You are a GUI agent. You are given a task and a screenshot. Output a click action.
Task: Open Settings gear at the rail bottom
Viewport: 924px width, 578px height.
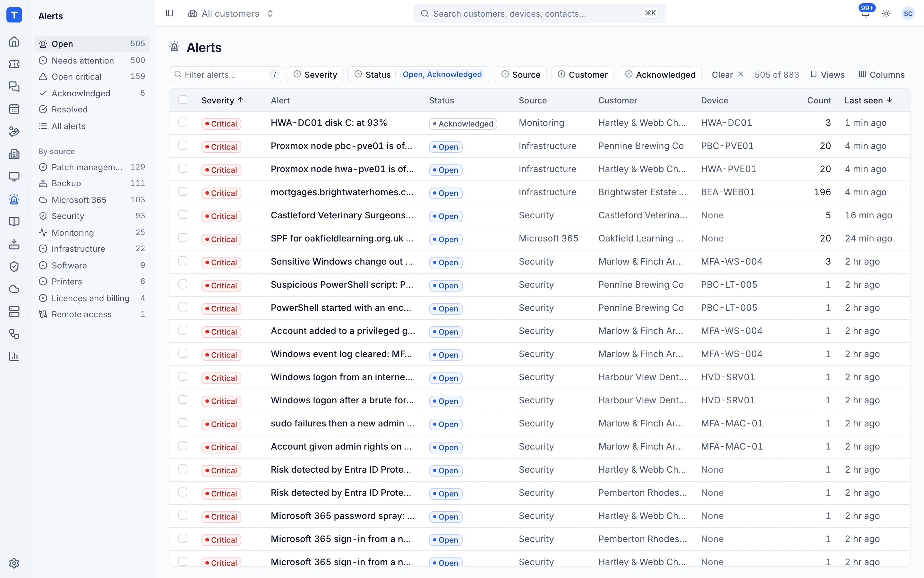click(14, 563)
